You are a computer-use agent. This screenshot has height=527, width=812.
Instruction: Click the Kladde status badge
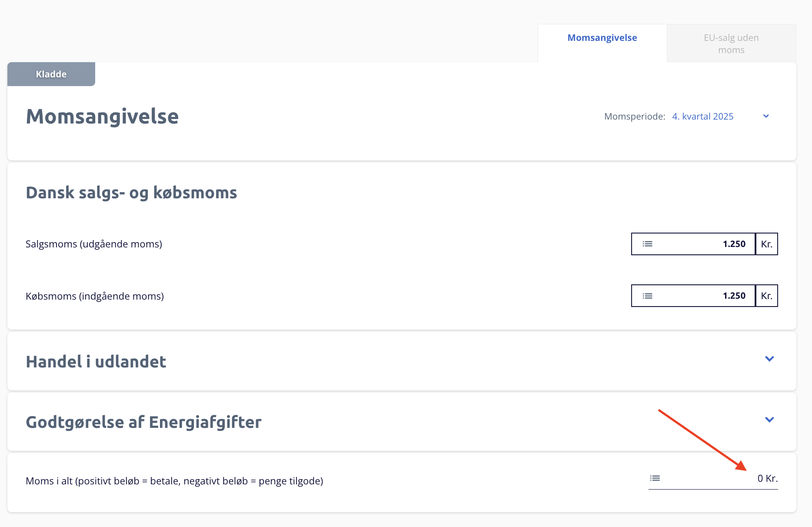[51, 74]
